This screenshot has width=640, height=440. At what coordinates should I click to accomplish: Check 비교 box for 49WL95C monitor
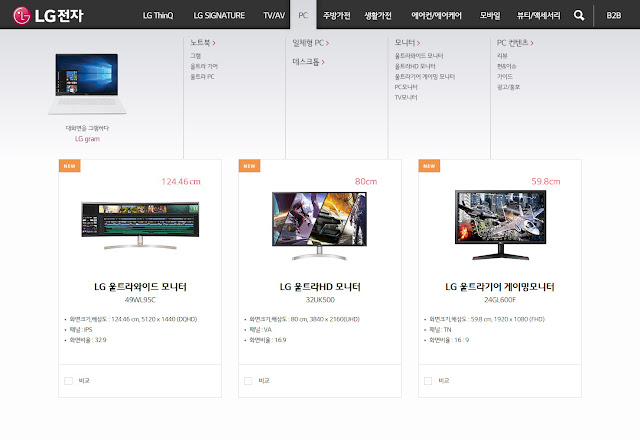click(x=68, y=381)
